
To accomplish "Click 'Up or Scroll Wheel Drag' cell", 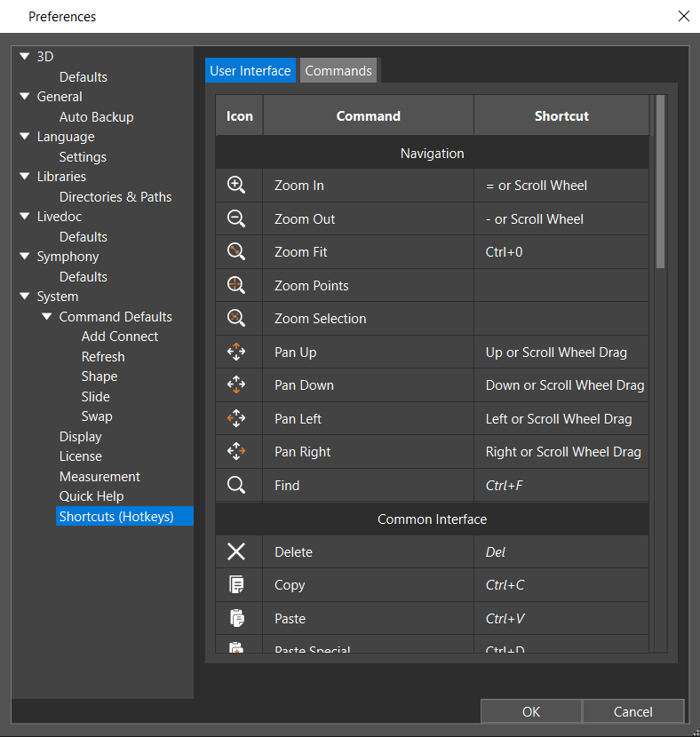I will (561, 352).
